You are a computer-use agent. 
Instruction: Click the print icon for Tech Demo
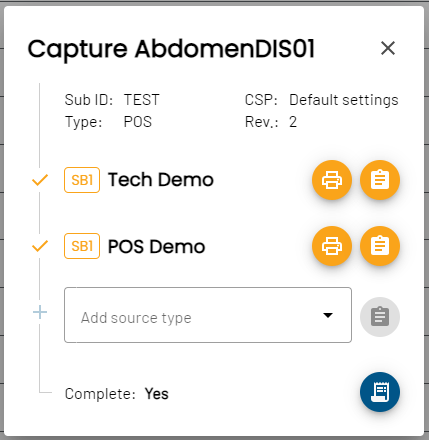coord(332,180)
